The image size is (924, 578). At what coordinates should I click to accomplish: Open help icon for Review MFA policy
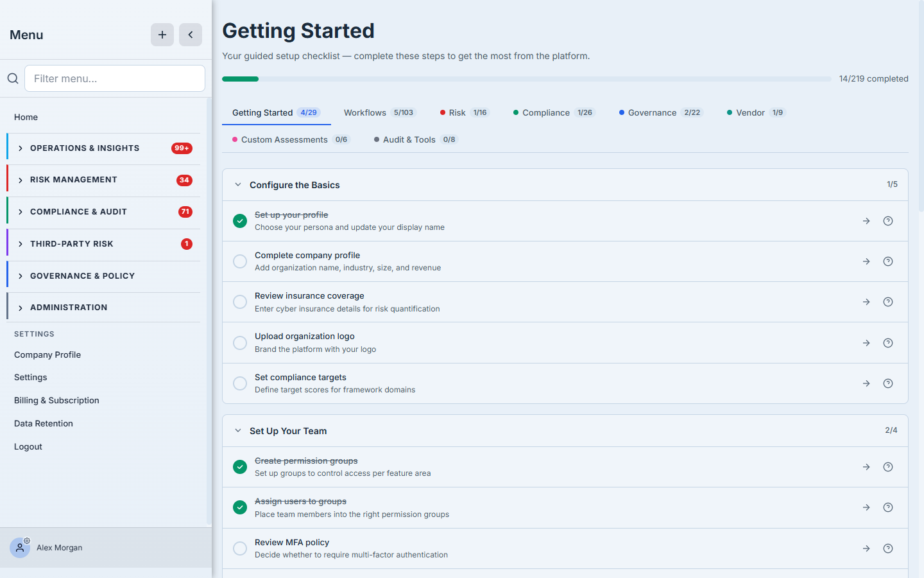[888, 548]
